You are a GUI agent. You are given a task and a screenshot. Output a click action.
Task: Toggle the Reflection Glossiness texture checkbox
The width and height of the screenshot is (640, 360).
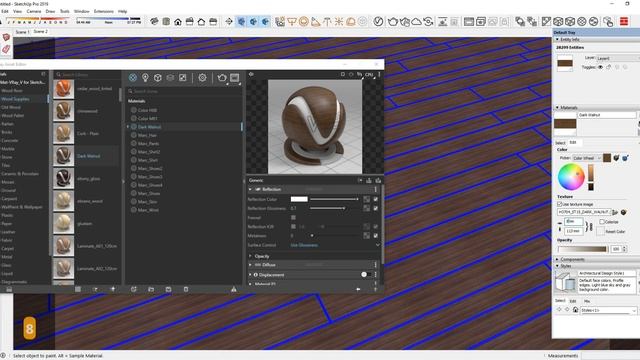(x=376, y=208)
